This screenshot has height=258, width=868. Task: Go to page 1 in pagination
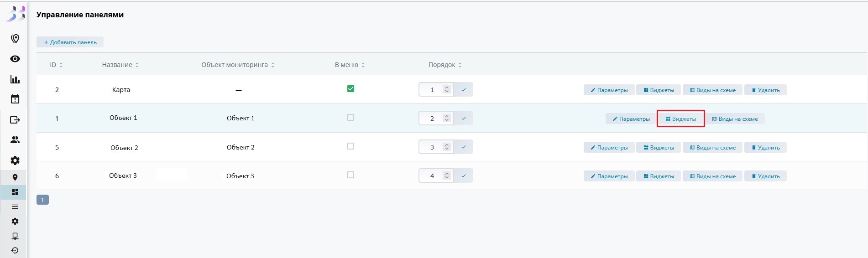pyautogui.click(x=42, y=200)
